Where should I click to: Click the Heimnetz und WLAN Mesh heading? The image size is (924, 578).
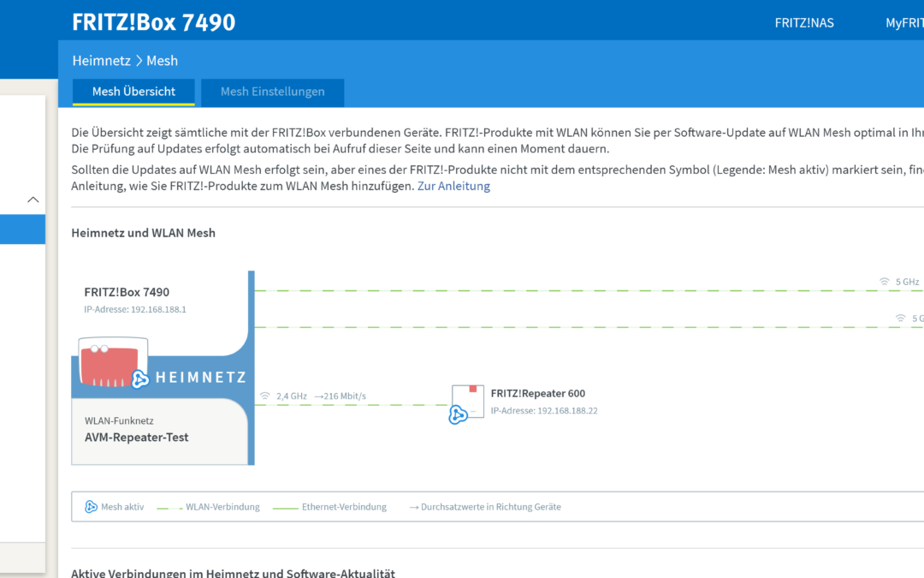143,233
